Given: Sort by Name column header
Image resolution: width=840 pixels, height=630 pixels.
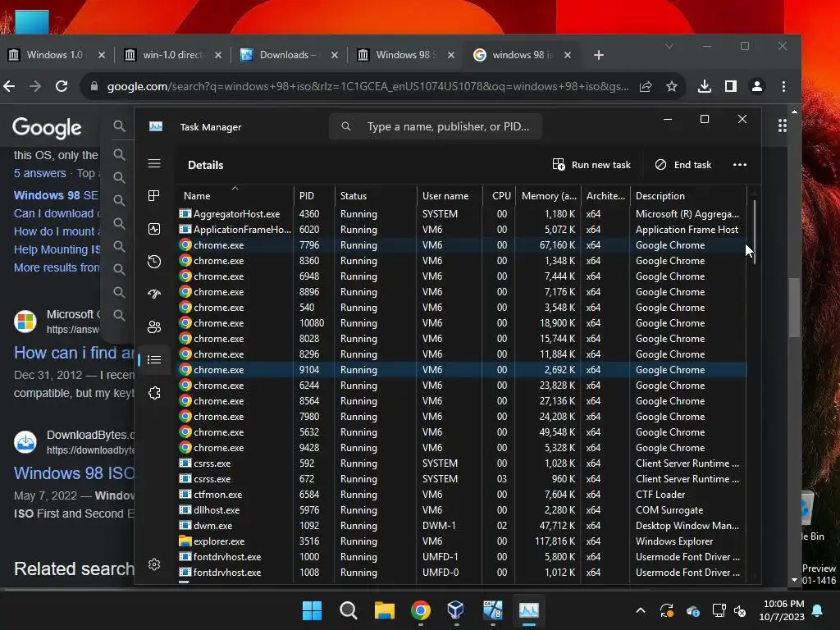Looking at the screenshot, I should 235,195.
